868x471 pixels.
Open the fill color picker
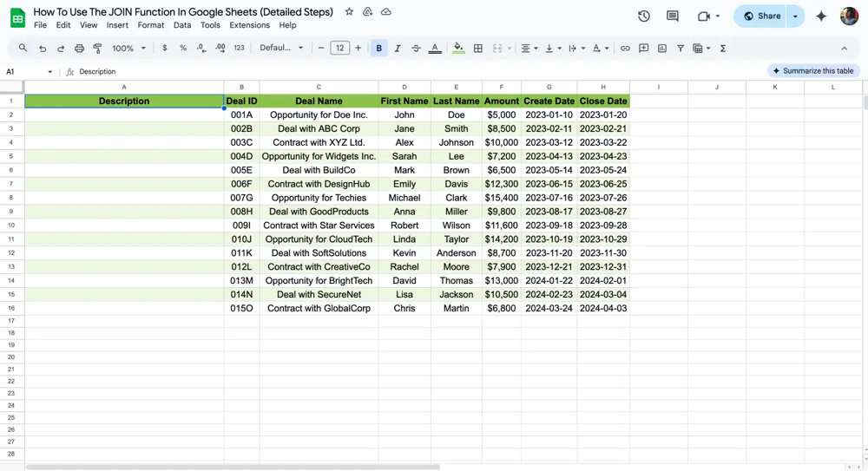point(458,49)
